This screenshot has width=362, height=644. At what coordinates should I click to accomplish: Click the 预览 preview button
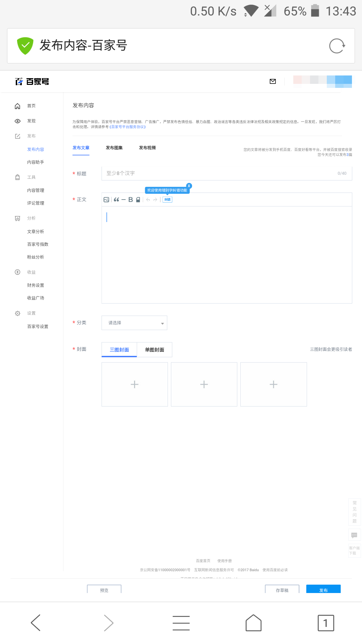(x=104, y=589)
